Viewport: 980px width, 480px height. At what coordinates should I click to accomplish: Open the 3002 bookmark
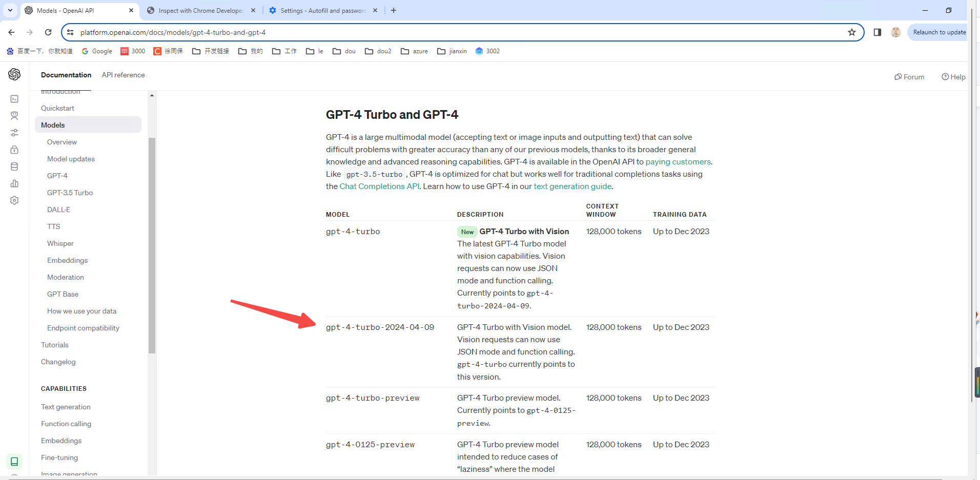(x=487, y=51)
